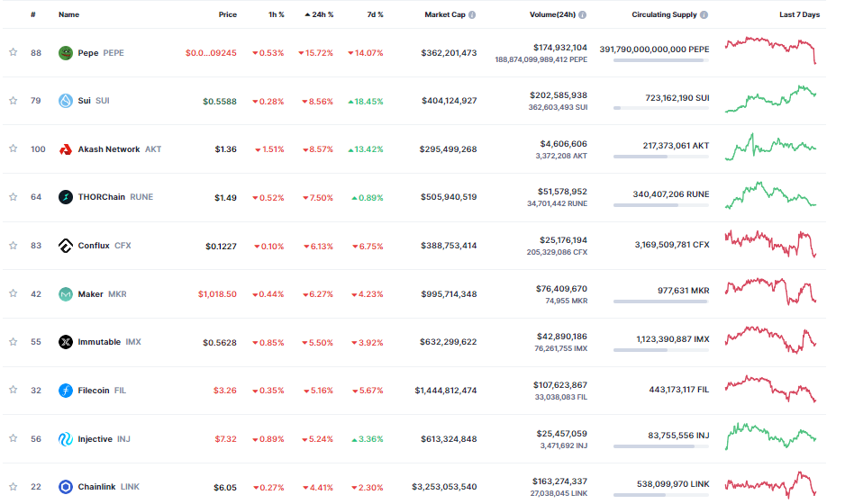Open the THORChain RUNE page

pos(115,197)
